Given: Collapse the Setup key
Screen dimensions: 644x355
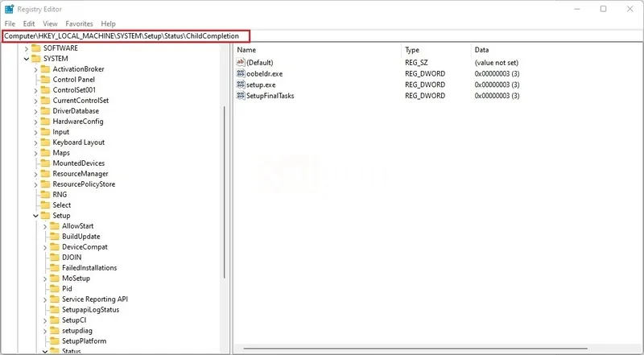Looking at the screenshot, I should point(35,216).
